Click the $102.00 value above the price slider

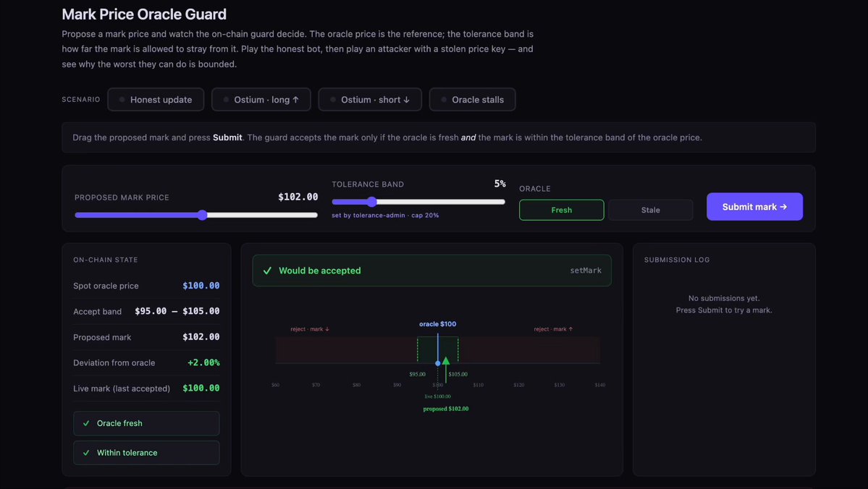[298, 197]
